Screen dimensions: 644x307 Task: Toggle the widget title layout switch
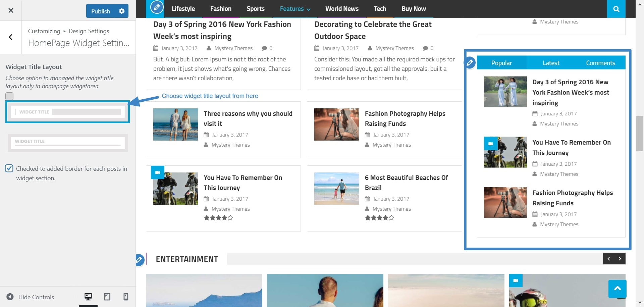[x=9, y=96]
